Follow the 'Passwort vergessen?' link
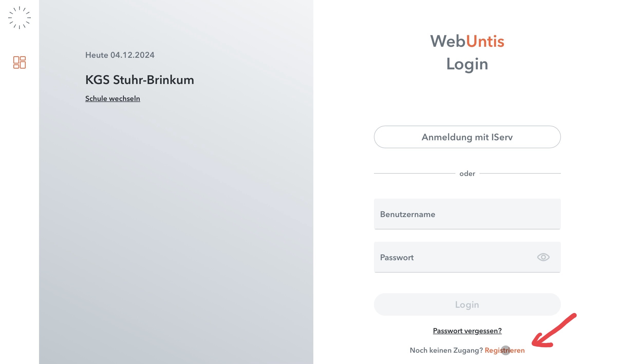Image resolution: width=621 pixels, height=364 pixels. 467,331
